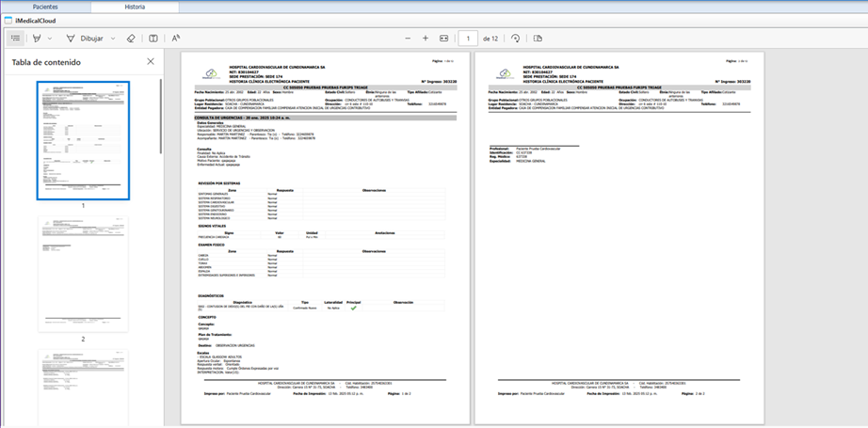Select the page 1 thumbnail
This screenshot has height=428, width=868.
(83, 140)
